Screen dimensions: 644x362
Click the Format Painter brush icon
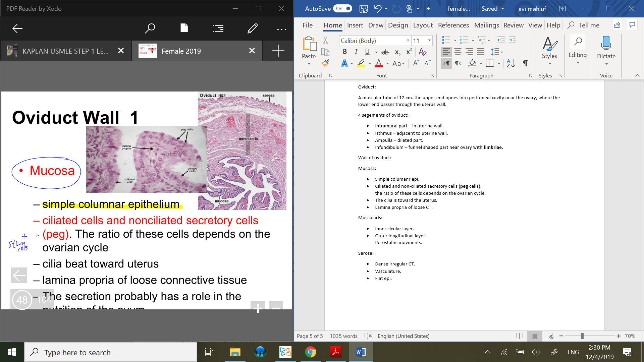pos(325,63)
